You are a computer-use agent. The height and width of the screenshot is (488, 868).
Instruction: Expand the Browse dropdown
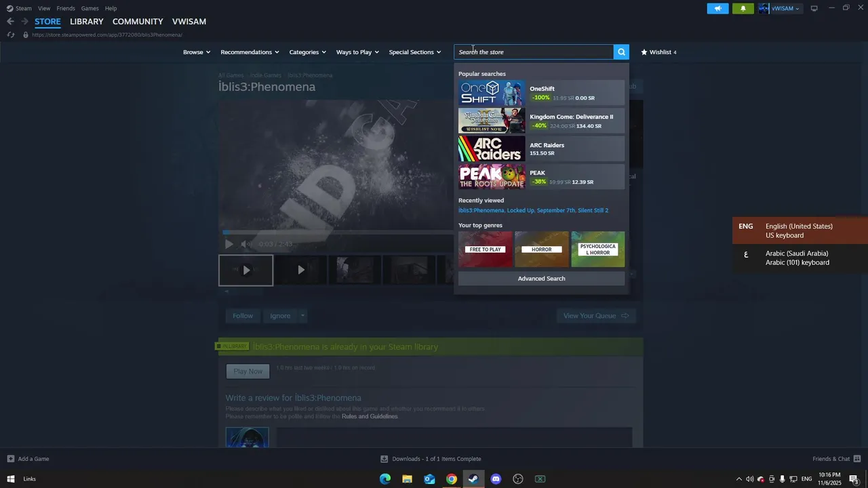click(197, 52)
